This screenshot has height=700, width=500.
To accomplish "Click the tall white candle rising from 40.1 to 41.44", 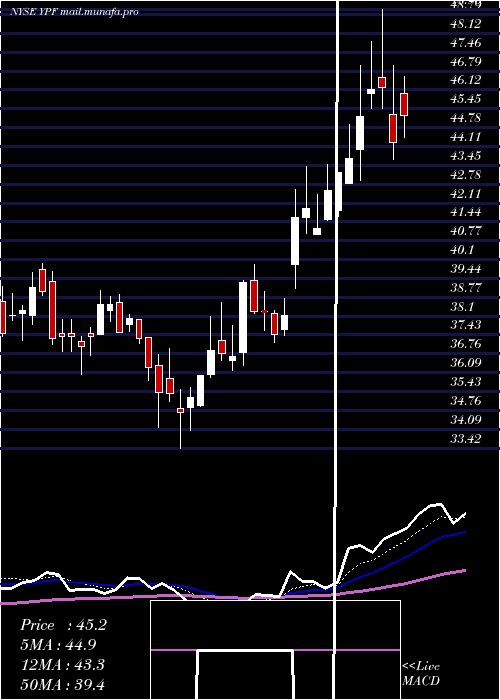I will click(295, 241).
